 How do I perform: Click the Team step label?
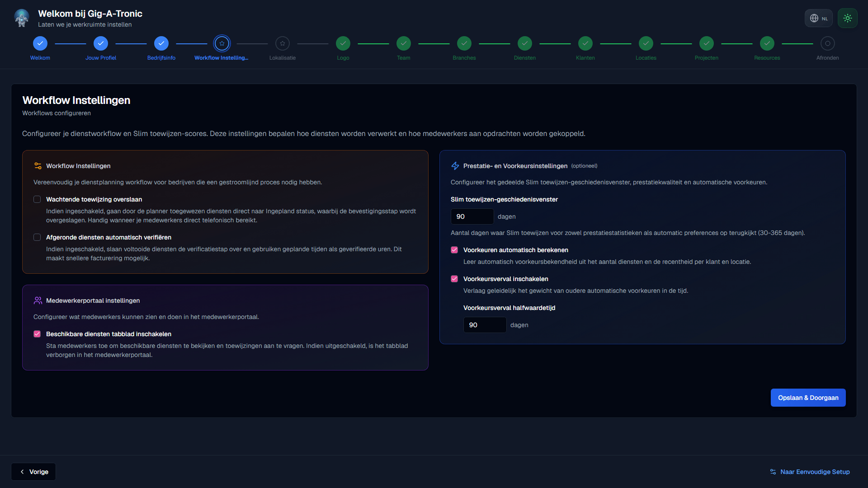(404, 58)
